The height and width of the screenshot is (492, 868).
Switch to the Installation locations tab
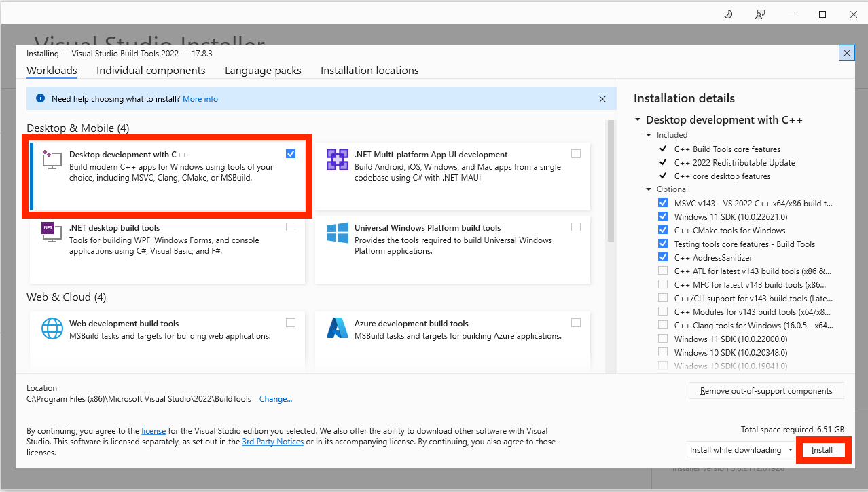[x=369, y=71]
